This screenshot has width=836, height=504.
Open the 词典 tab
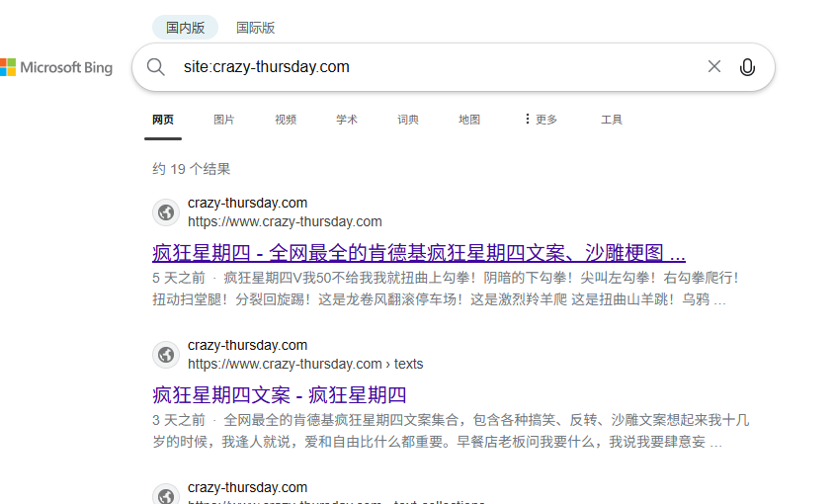click(408, 120)
